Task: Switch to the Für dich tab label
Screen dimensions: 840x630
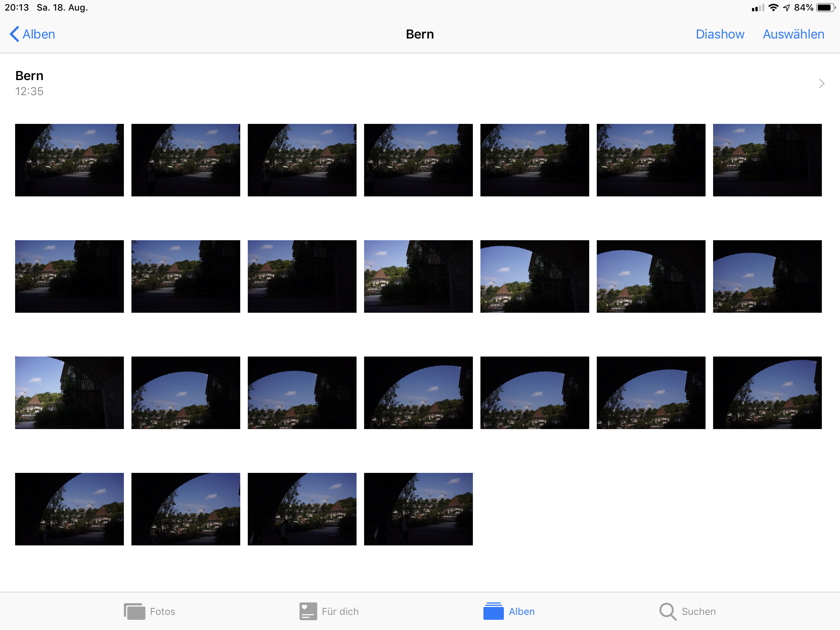Action: coord(340,611)
